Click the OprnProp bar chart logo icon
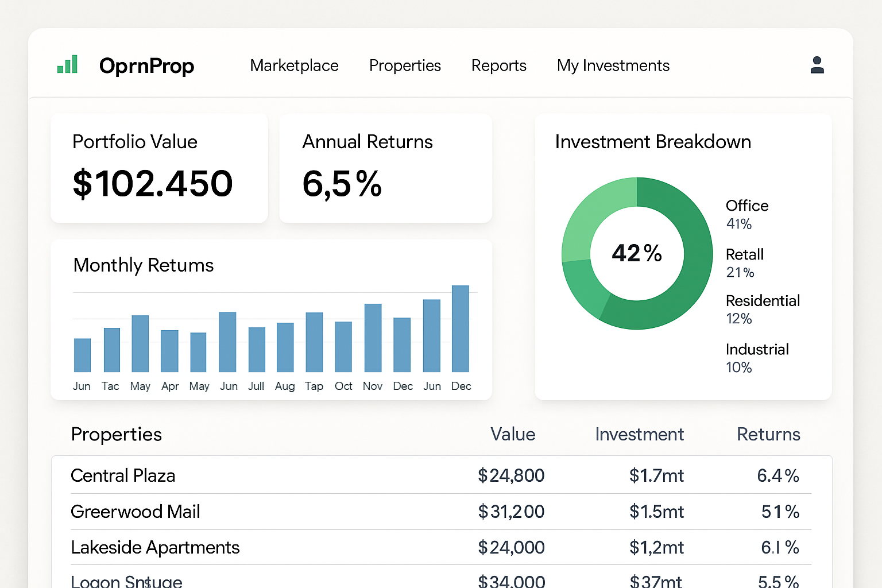Viewport: 882px width, 588px height. tap(67, 65)
